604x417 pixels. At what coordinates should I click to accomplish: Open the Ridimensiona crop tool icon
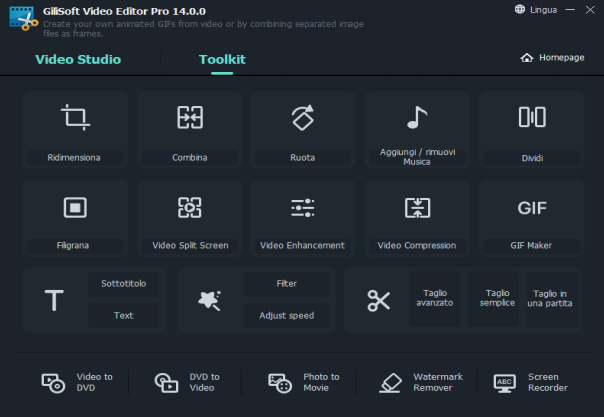point(76,117)
